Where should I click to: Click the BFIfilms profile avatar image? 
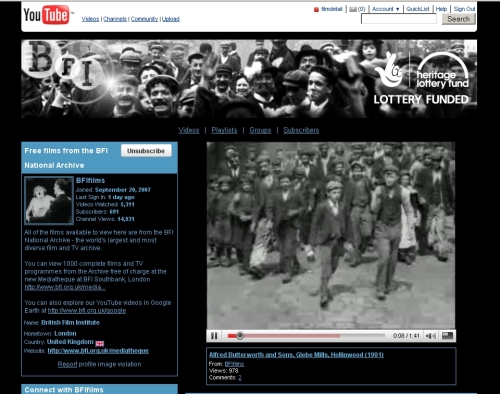[x=49, y=200]
